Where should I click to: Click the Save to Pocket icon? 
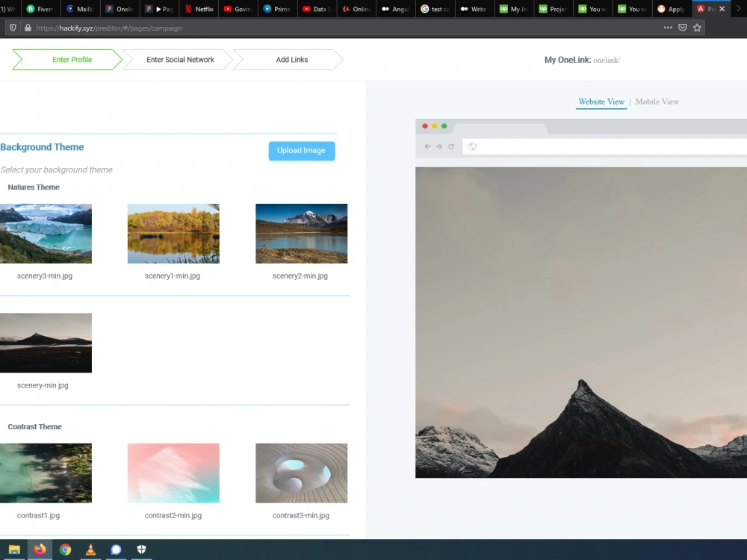coord(683,28)
